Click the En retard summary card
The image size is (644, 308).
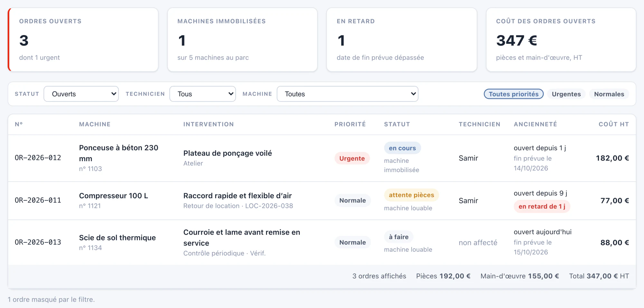click(x=402, y=40)
